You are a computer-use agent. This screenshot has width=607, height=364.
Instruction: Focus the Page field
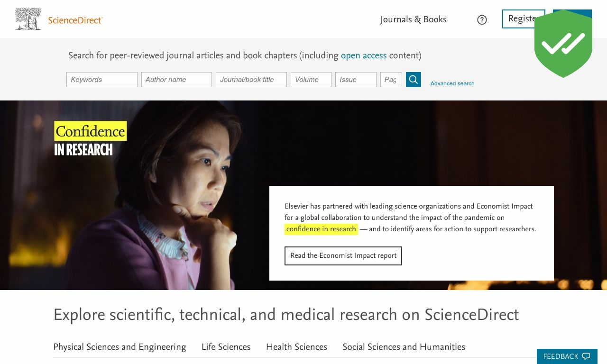tap(391, 80)
